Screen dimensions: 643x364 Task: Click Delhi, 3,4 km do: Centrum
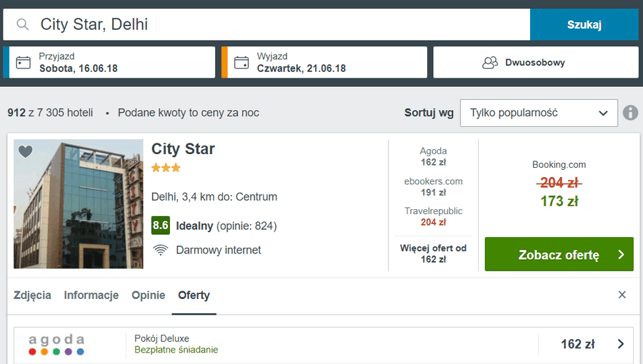(x=214, y=197)
